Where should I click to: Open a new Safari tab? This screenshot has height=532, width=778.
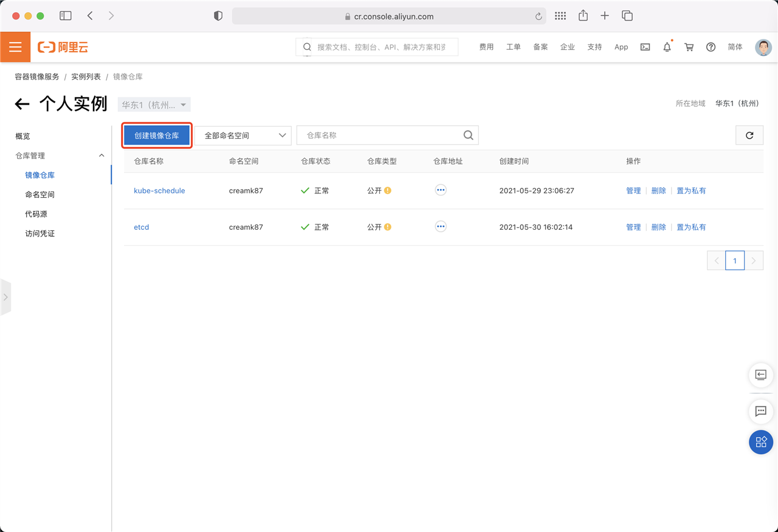605,16
